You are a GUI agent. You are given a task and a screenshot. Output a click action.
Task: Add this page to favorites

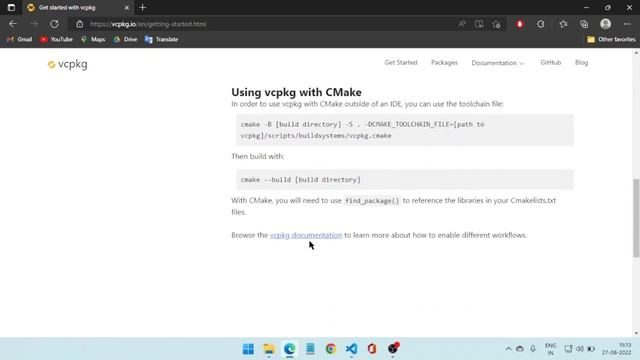[x=496, y=24]
